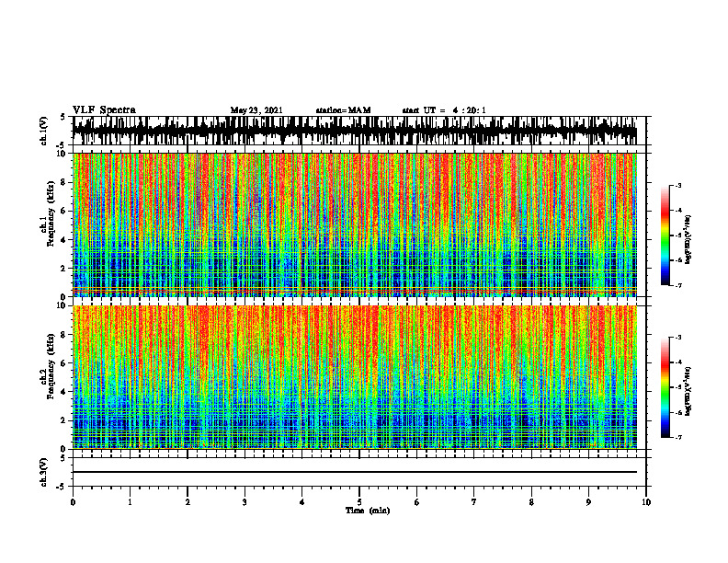Image resolution: width=728 pixels, height=563 pixels.
Task: Click the ch.2 frequency axis '8' tick label
Action: (x=64, y=335)
